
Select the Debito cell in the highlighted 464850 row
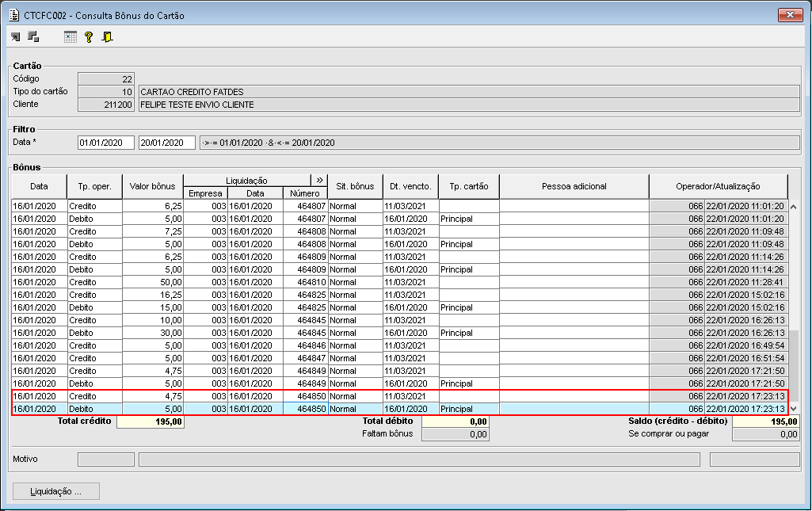pyautogui.click(x=95, y=409)
